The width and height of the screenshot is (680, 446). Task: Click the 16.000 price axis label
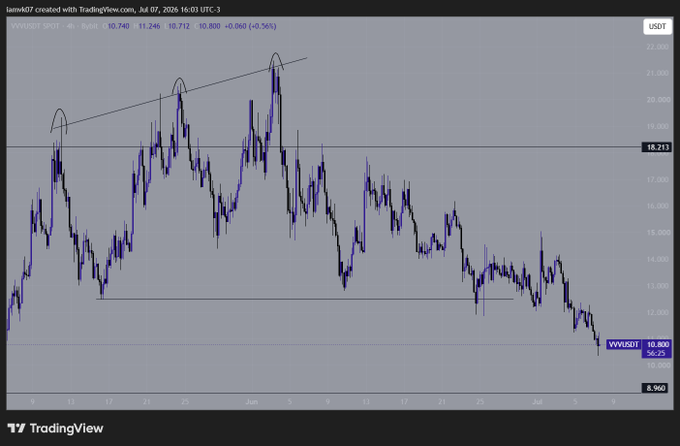pyautogui.click(x=657, y=206)
